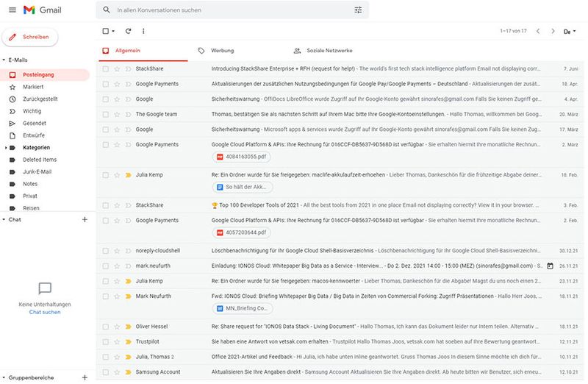
Task: Toggle importance marker on Oliver Hessel email
Action: click(x=128, y=327)
